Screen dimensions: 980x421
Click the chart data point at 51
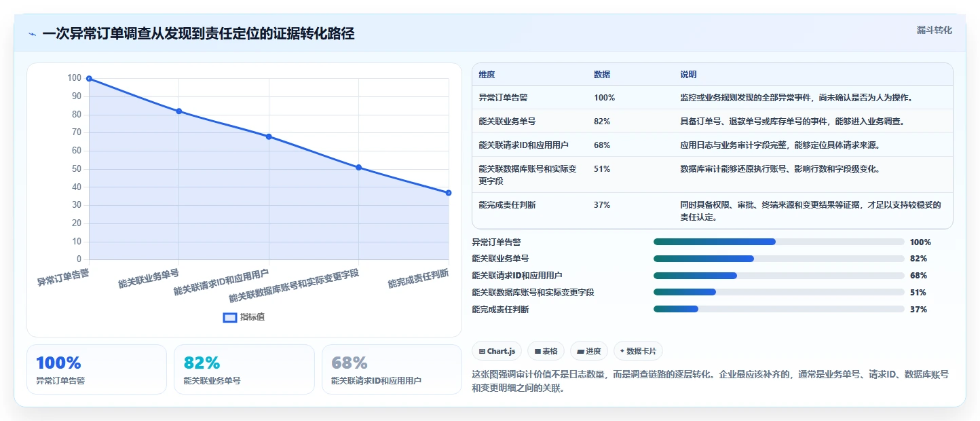359,168
